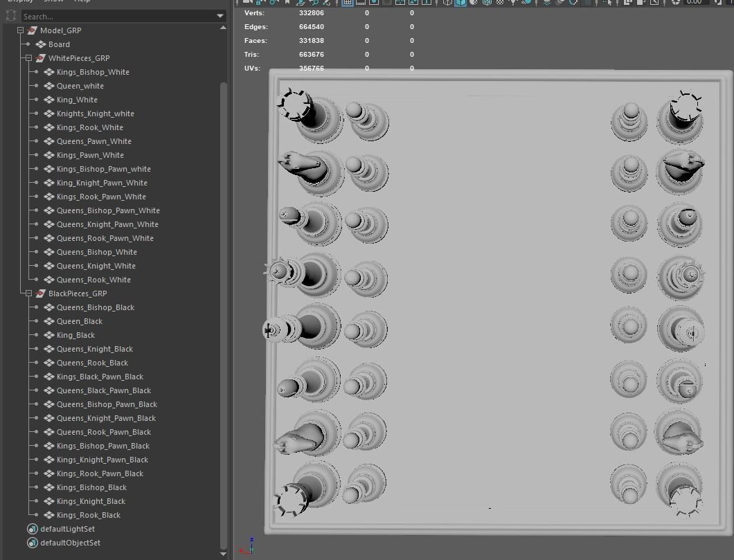Click the mesh icon next to Queens_Bishop_Black
This screenshot has height=560, width=734.
49,307
